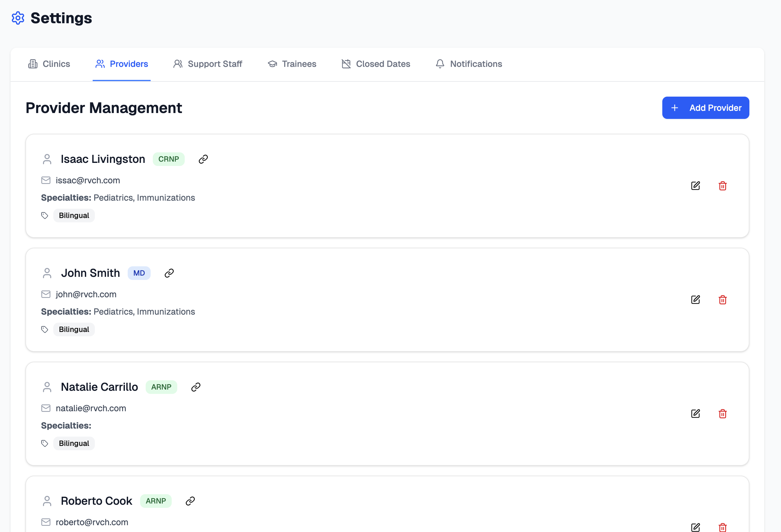Click the Isaac Livingston name
Viewport: 781px width, 532px height.
point(103,159)
